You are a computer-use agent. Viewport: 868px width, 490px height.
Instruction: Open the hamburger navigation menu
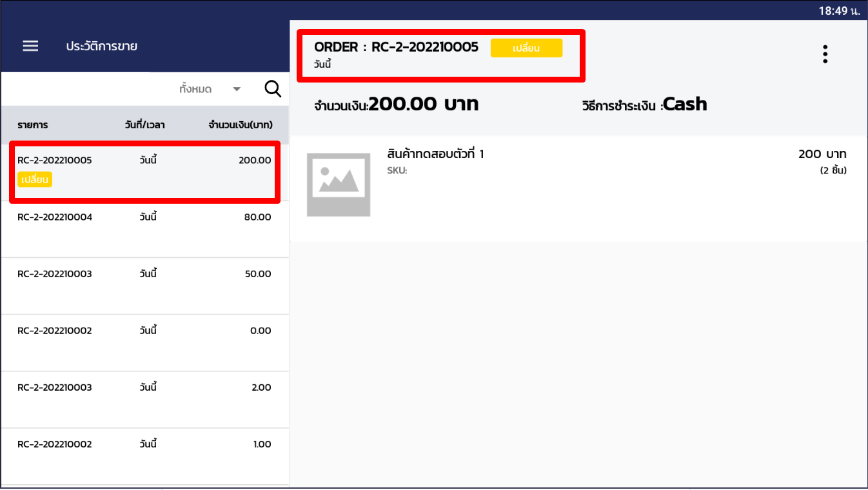pyautogui.click(x=30, y=45)
